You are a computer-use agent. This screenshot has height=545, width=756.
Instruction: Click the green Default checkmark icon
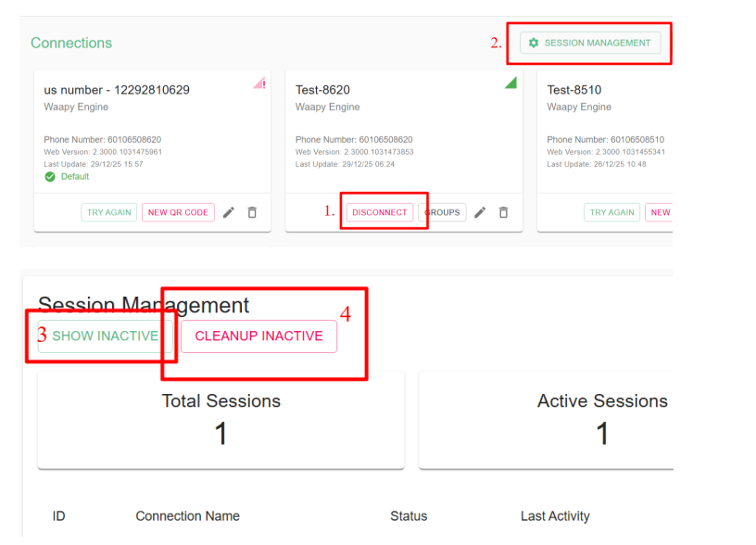click(x=50, y=177)
